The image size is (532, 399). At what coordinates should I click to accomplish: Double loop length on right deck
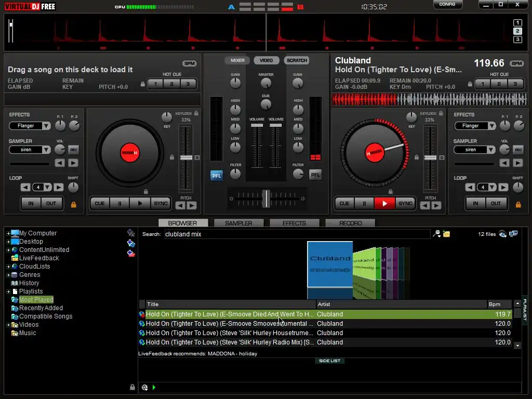(503, 187)
